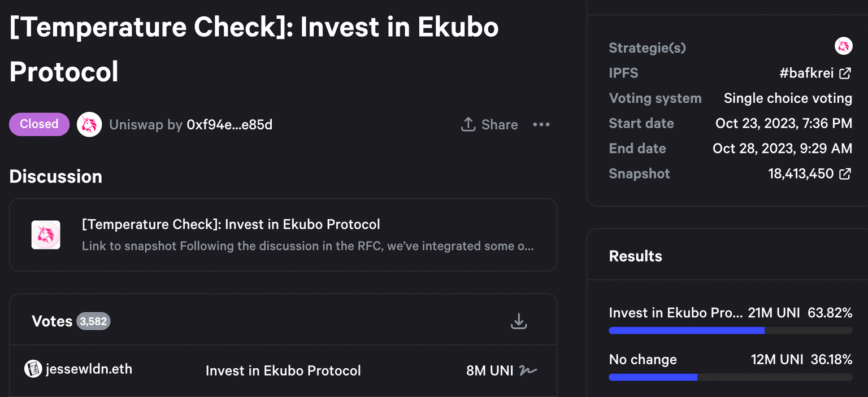Viewport: 868px width, 397px height.
Task: Click the Share button label
Action: 500,125
